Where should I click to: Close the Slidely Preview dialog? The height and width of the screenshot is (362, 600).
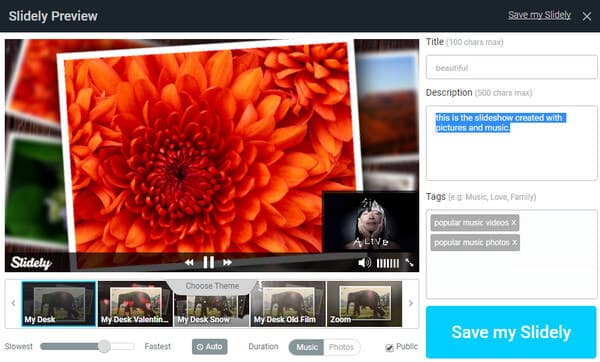pos(587,16)
